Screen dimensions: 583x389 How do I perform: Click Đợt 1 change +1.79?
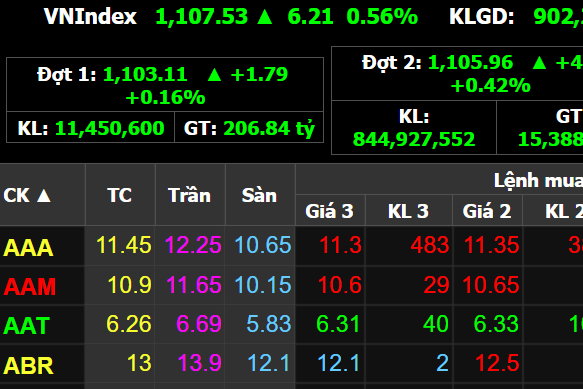point(259,74)
